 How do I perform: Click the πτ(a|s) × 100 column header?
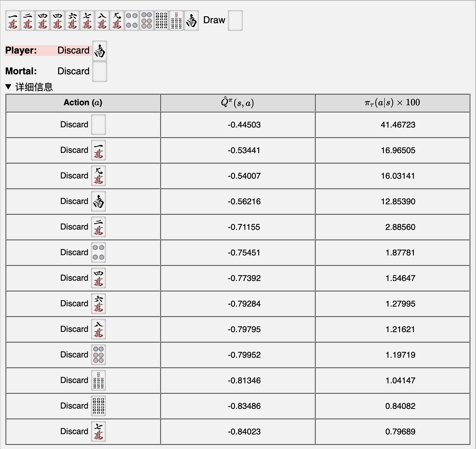coord(392,103)
